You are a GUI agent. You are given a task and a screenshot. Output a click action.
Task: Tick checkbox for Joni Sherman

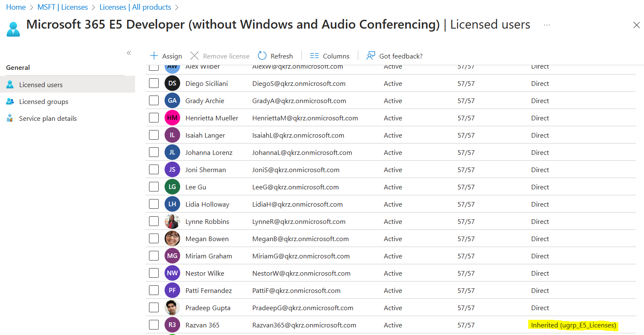click(x=154, y=169)
